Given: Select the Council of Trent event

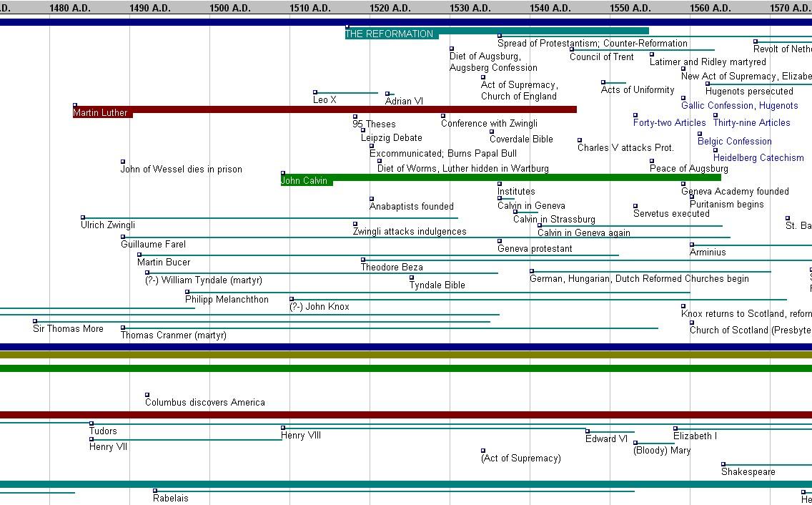Looking at the screenshot, I should click(x=602, y=57).
